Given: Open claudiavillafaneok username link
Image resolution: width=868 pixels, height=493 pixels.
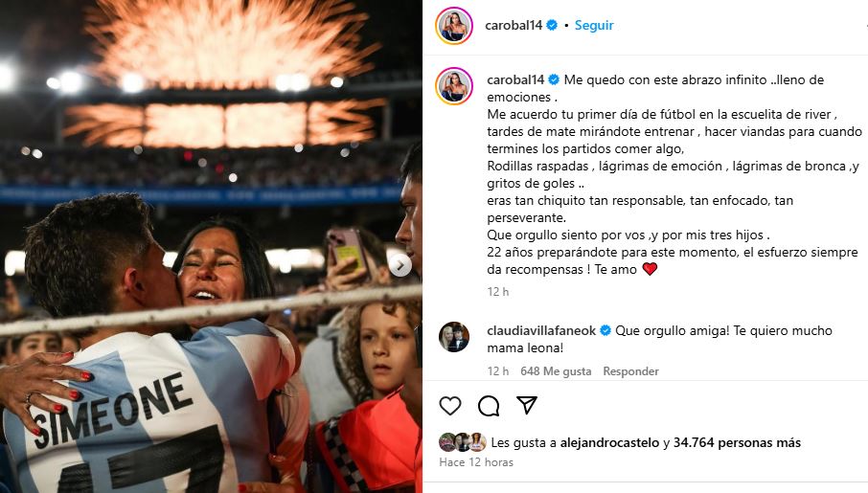Looking at the screenshot, I should 541,331.
